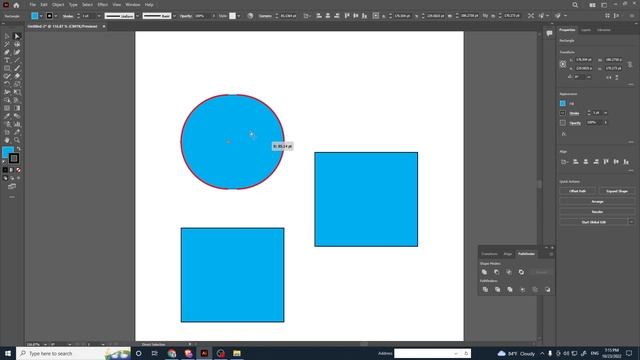Click the Offset Path button
This screenshot has width=640, height=360.
(x=578, y=191)
